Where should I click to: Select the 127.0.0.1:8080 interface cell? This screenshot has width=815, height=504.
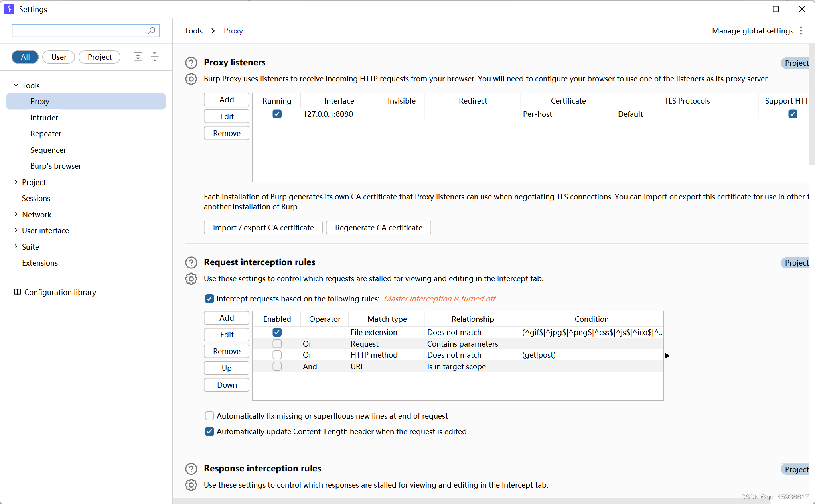(x=339, y=114)
